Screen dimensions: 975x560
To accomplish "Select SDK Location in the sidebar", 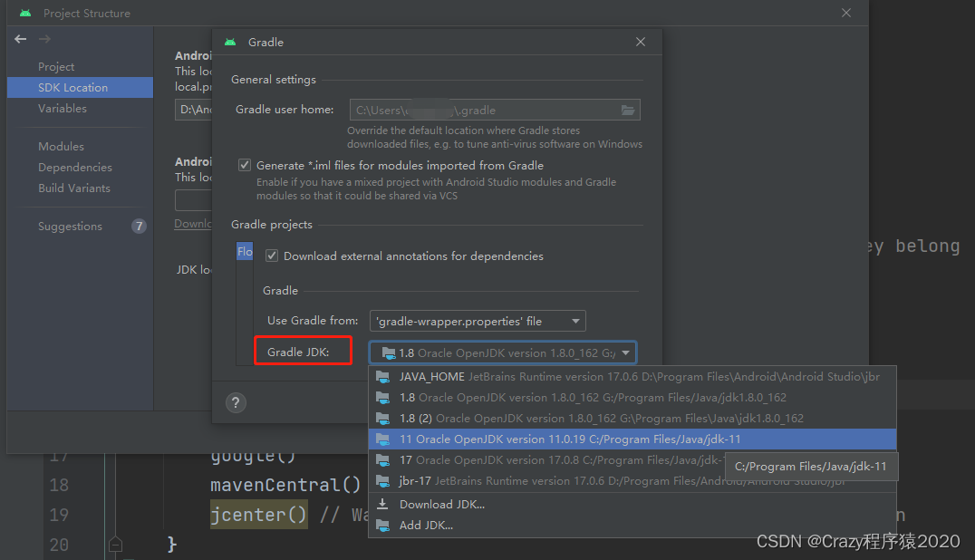I will [80, 88].
